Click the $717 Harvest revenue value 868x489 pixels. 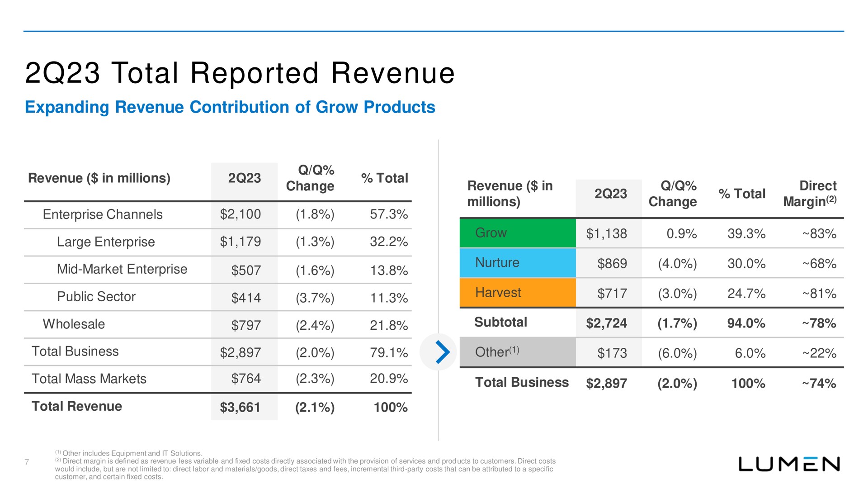[x=612, y=294]
